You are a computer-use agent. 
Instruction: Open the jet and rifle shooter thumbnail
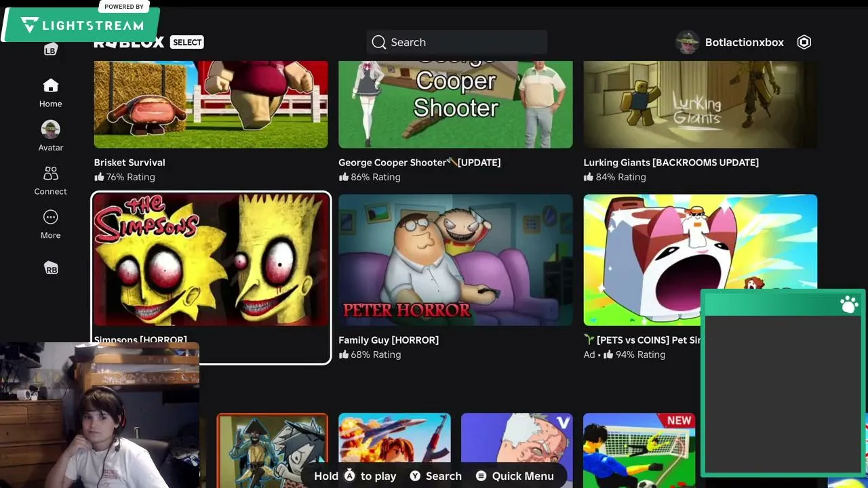tap(395, 451)
